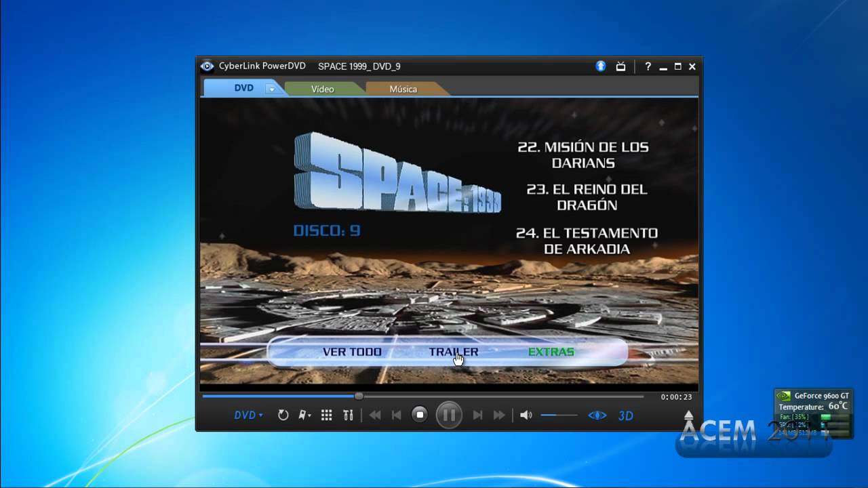
Task: Maximize the PowerDVD window
Action: pos(678,66)
